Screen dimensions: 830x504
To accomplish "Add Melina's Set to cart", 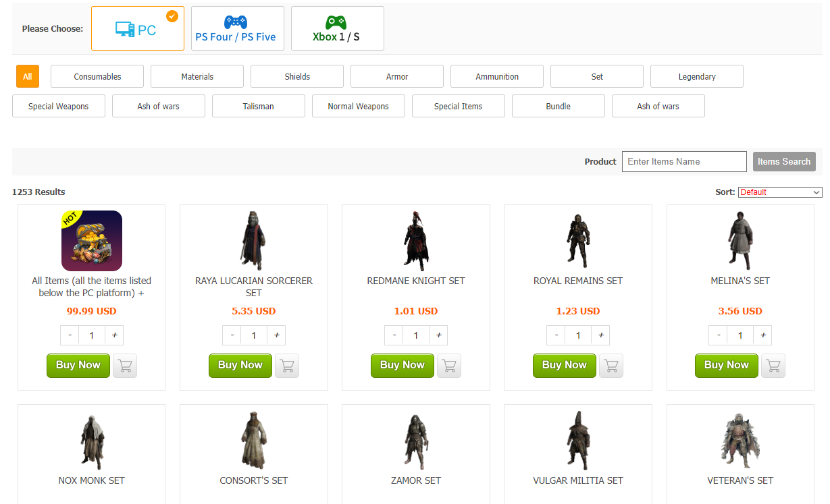I will tap(773, 366).
